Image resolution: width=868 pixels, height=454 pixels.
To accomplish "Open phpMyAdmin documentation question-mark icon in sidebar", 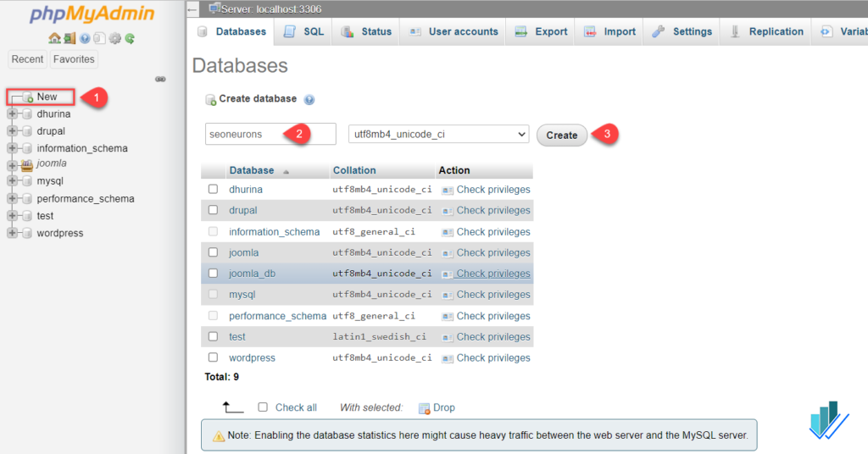I will click(x=84, y=38).
